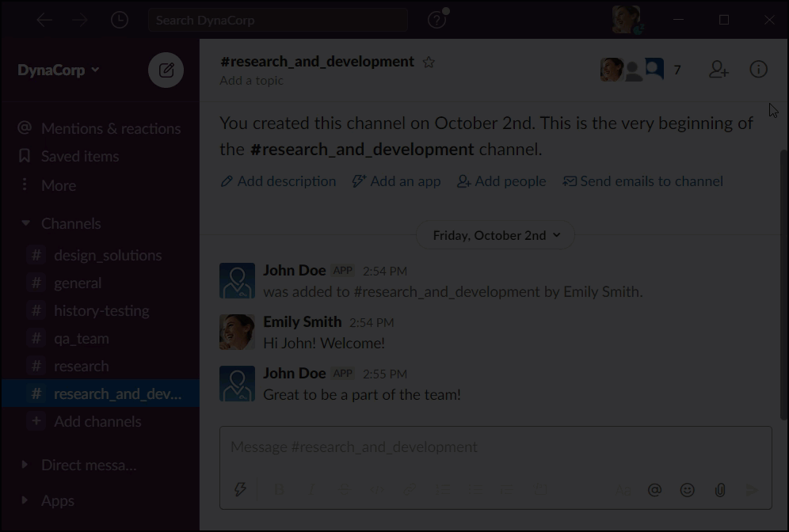View the 7 channel members
Image resolution: width=789 pixels, height=532 pixels.
[x=642, y=70]
